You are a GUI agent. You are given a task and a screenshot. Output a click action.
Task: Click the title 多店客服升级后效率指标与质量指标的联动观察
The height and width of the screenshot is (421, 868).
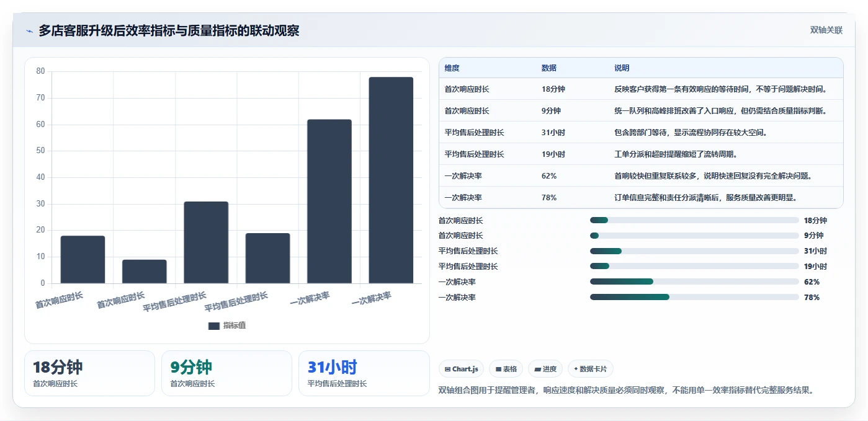pyautogui.click(x=169, y=30)
